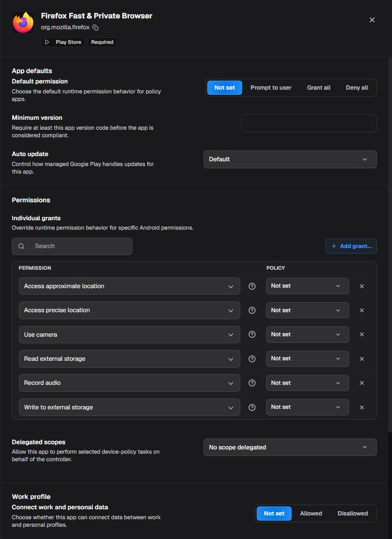This screenshot has width=392, height=539.
Task: Select Allowed for work and personal data
Action: (x=311, y=514)
